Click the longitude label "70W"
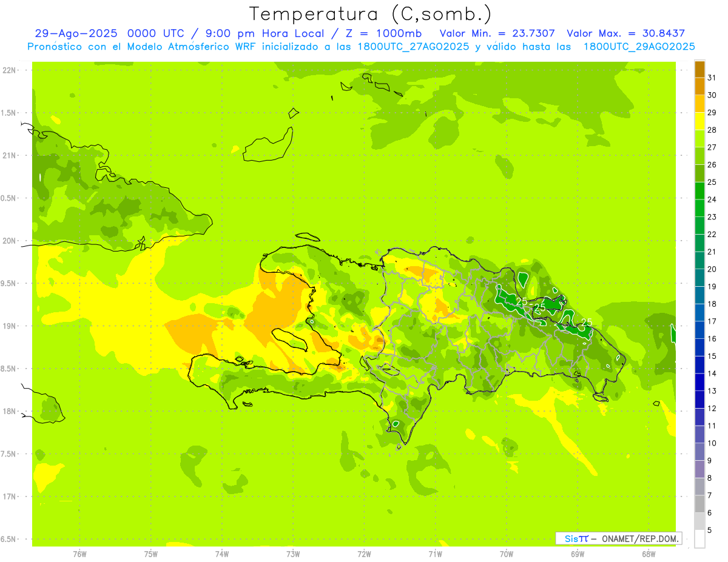This screenshot has height=562, width=728. tap(506, 554)
